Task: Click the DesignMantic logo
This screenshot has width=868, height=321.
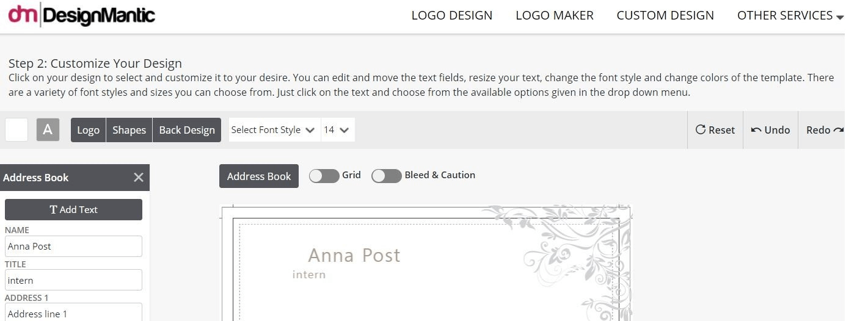Action: click(81, 15)
